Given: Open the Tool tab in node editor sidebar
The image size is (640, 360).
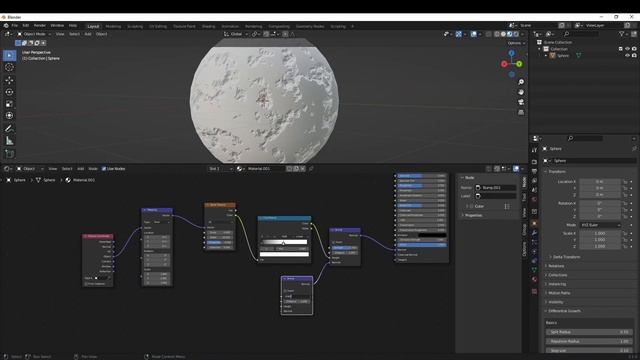Looking at the screenshot, I should click(524, 198).
